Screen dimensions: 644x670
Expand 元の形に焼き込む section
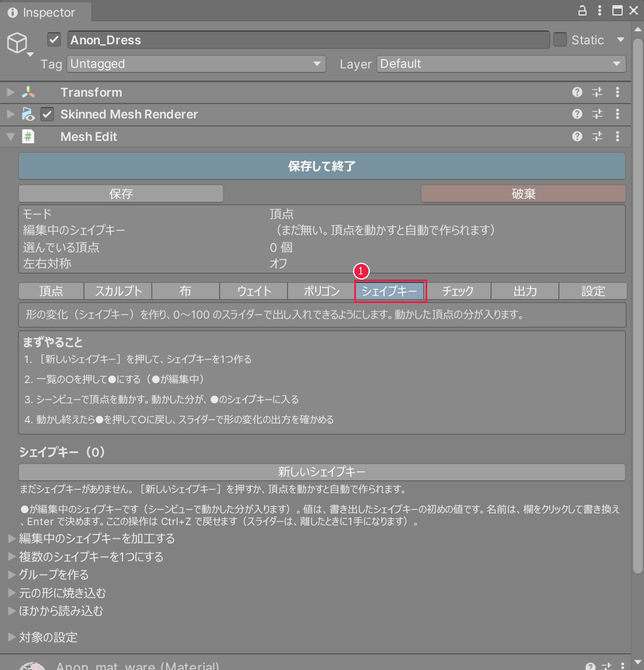tap(12, 593)
